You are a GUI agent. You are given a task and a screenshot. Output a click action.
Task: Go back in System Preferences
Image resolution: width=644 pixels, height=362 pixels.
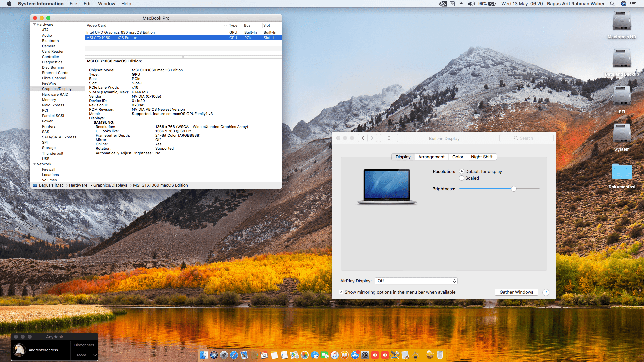[x=363, y=138]
